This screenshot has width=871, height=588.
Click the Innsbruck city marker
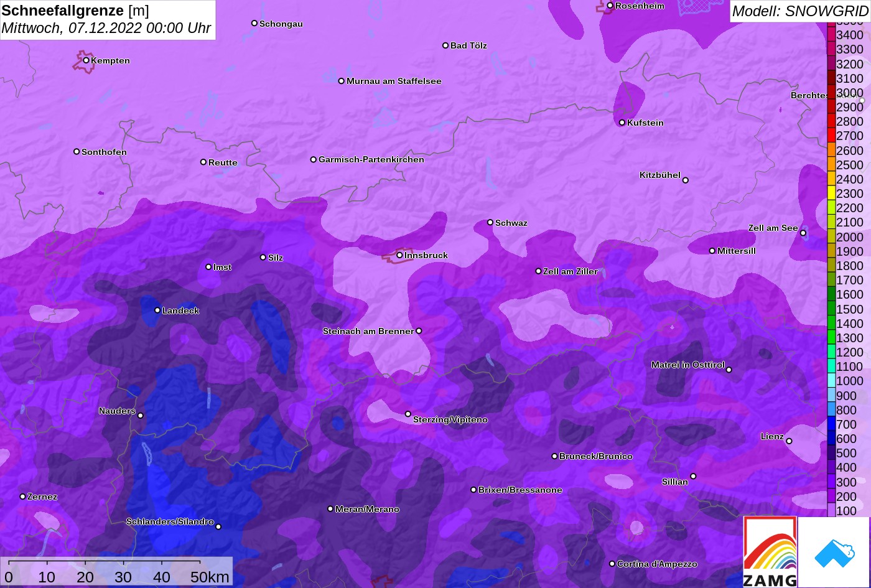click(x=400, y=255)
